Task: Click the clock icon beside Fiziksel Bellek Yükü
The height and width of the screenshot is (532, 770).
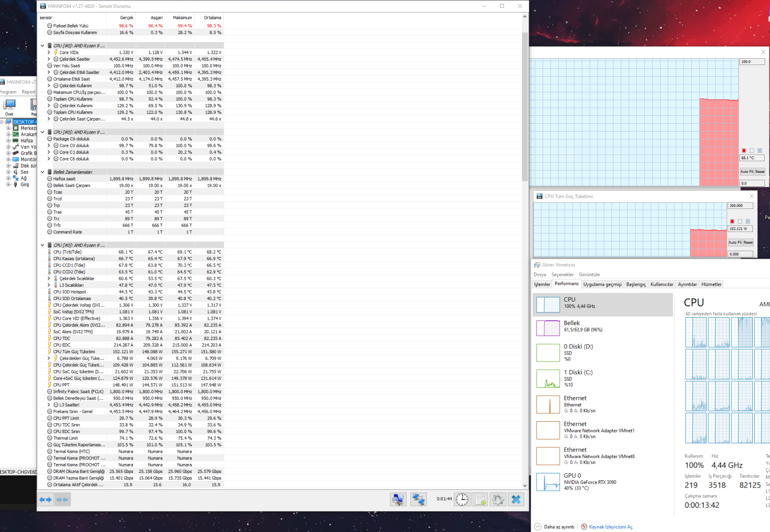Action: (50, 26)
